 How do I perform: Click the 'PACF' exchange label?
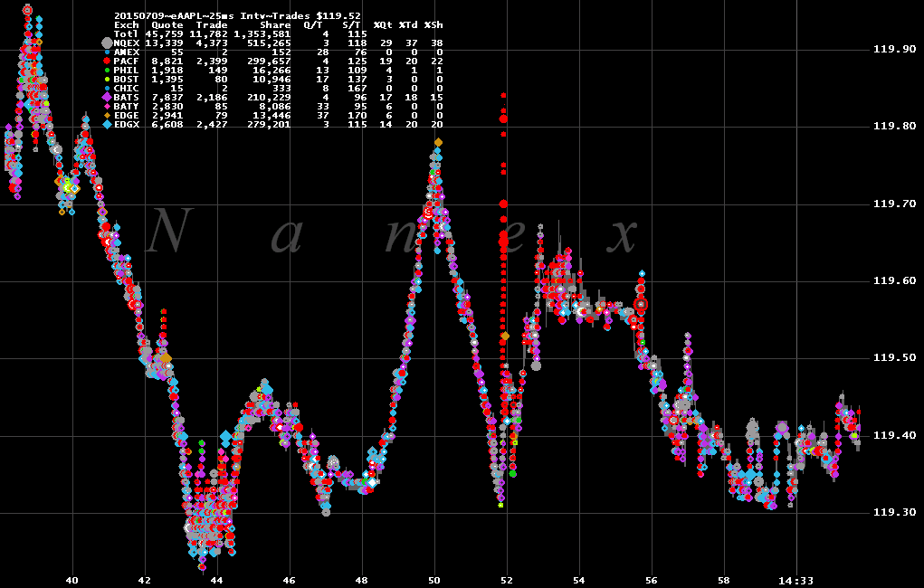[x=126, y=62]
